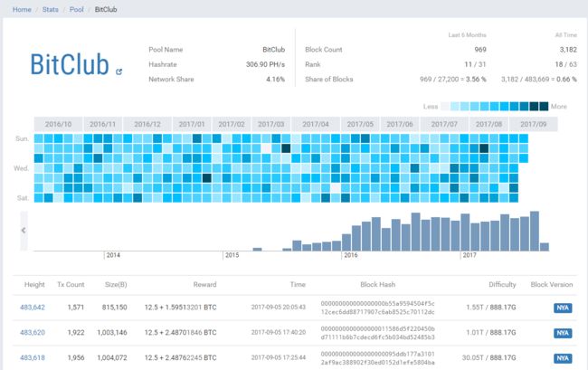Open the Stats breadcrumb link
Viewport: 588px width, 370px height.
click(x=51, y=9)
